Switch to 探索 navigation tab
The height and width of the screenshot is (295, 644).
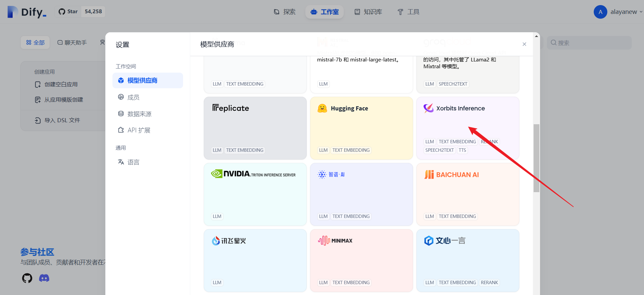[285, 12]
